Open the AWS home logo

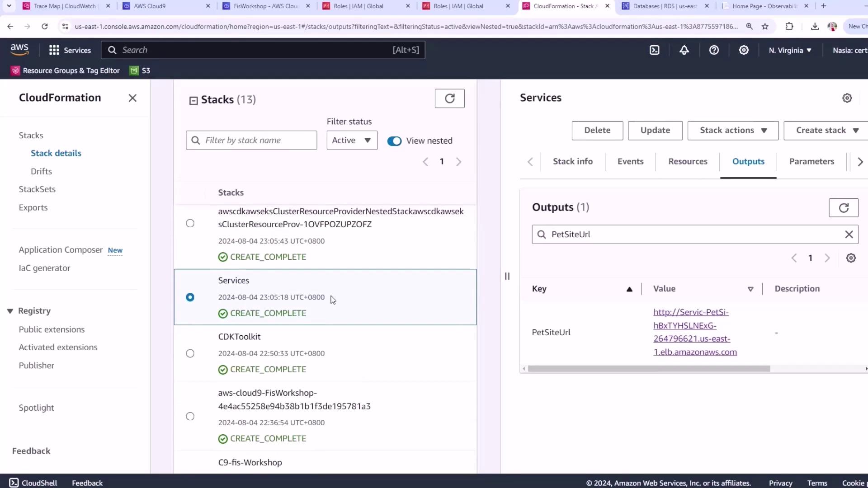[19, 50]
